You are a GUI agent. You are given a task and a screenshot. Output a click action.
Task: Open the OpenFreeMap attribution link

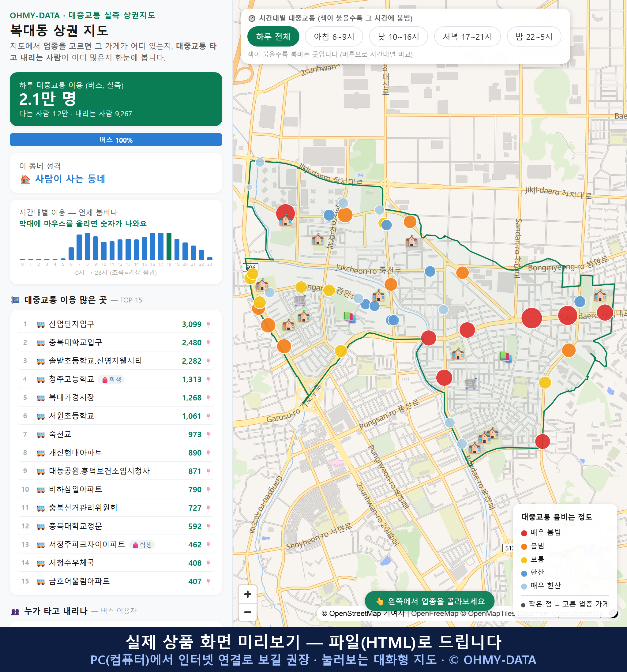[435, 614]
